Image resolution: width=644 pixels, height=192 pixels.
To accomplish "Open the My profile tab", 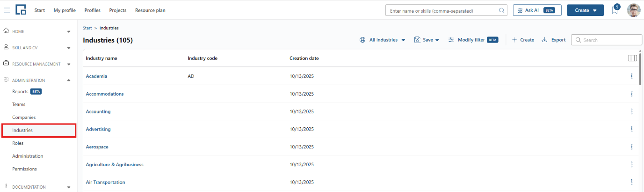I will point(65,10).
